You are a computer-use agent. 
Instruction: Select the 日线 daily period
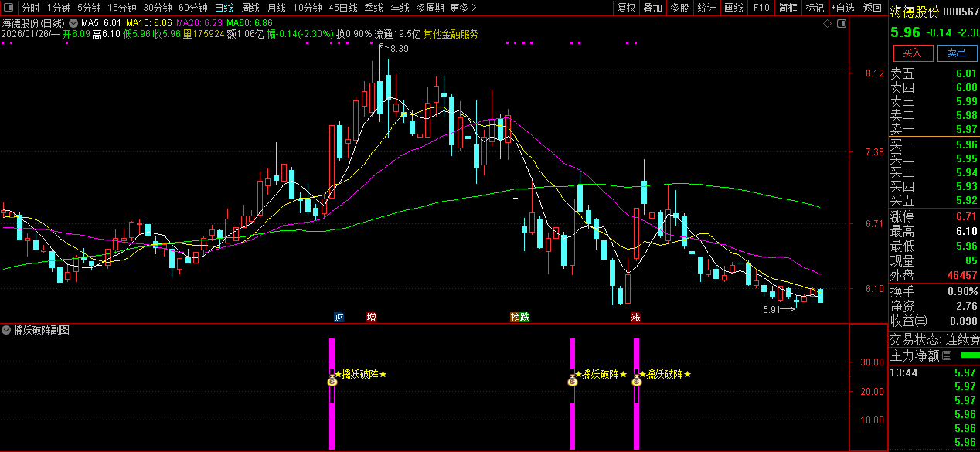click(223, 8)
